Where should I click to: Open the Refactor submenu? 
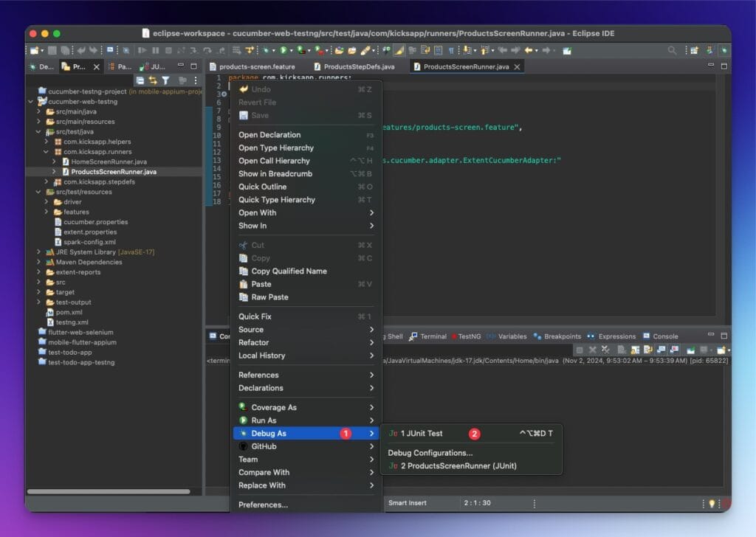tap(306, 342)
